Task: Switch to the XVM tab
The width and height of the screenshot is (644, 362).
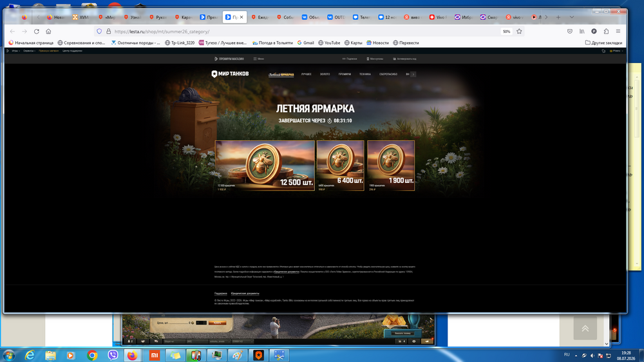Action: pos(80,17)
